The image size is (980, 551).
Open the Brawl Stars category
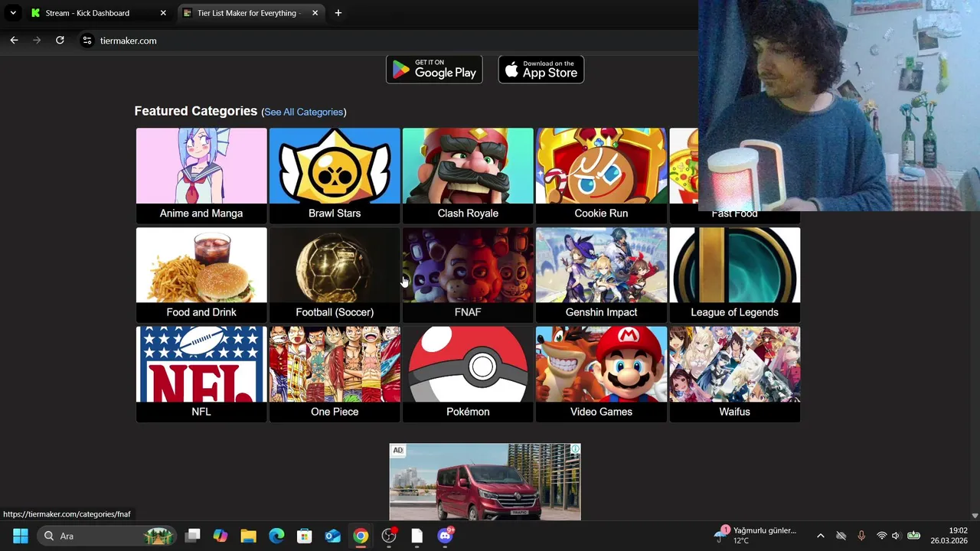(x=335, y=175)
